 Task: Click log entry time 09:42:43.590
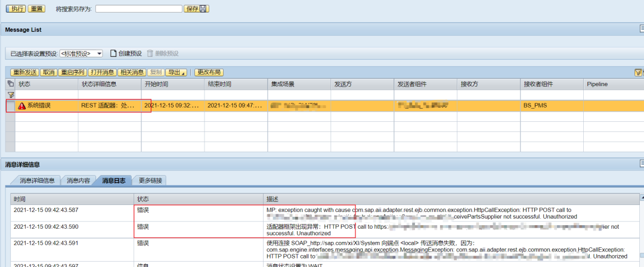click(x=45, y=227)
